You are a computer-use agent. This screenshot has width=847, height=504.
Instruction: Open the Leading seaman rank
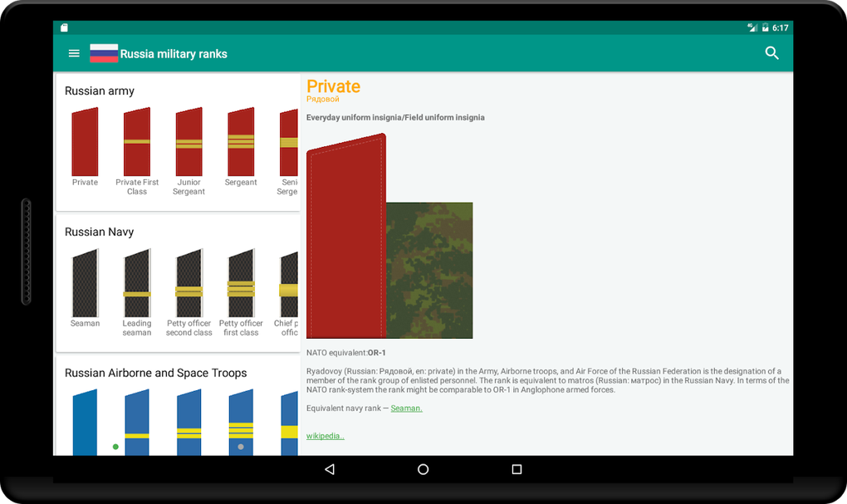pos(136,282)
